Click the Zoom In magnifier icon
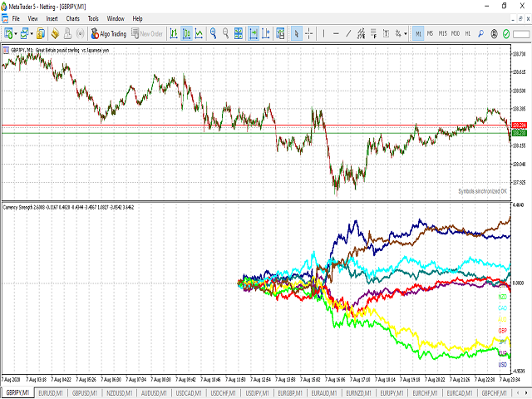Image resolution: width=532 pixels, height=399 pixels. [214, 33]
